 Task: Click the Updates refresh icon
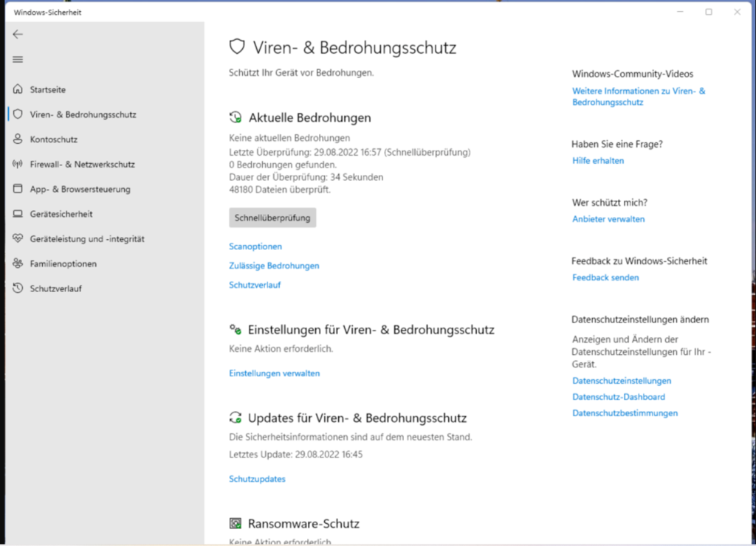pyautogui.click(x=236, y=418)
